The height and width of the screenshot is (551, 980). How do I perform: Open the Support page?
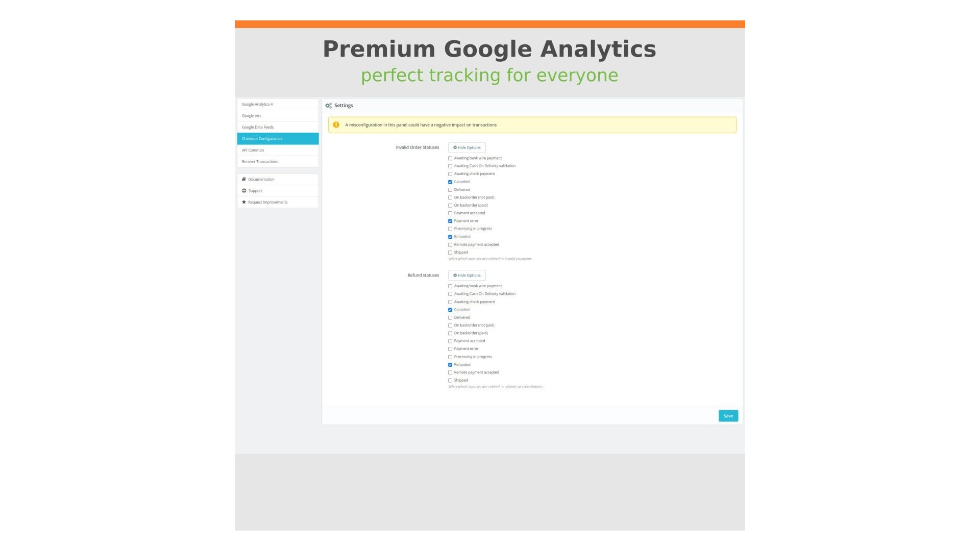[x=255, y=190]
